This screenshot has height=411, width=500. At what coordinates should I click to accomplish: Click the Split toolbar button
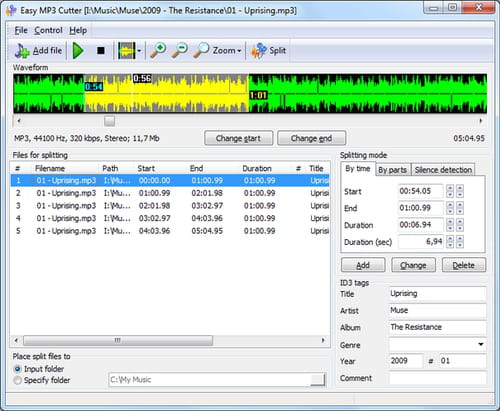pyautogui.click(x=269, y=51)
